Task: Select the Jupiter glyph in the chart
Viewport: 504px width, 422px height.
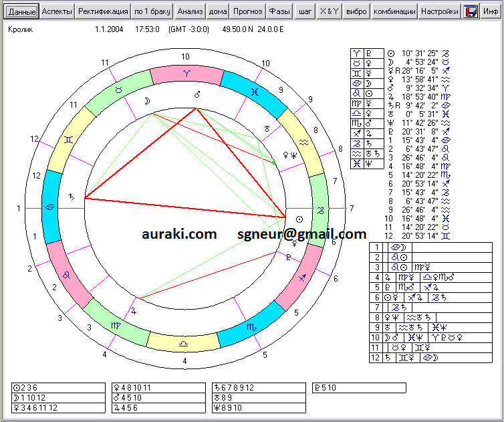Action: pos(134,310)
